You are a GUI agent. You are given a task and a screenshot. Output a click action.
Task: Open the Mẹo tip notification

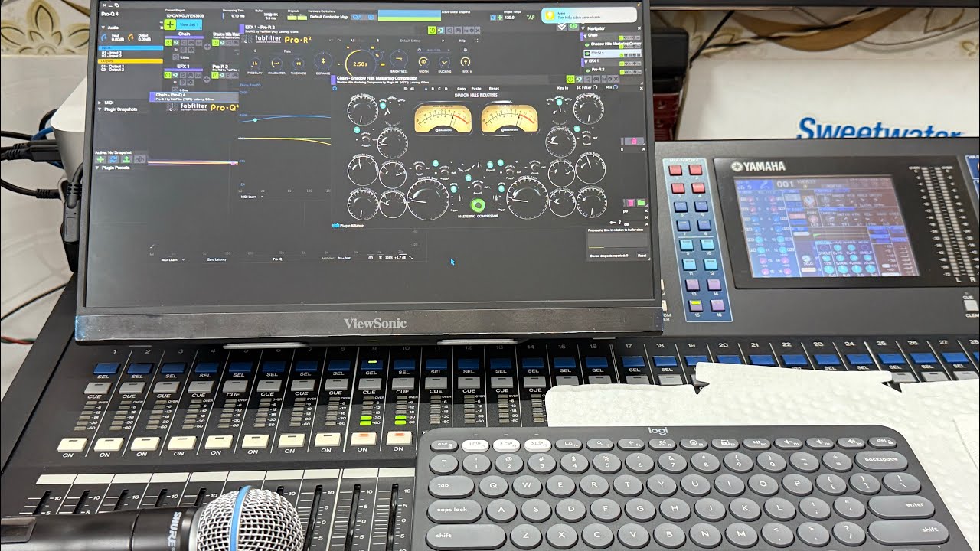point(588,15)
